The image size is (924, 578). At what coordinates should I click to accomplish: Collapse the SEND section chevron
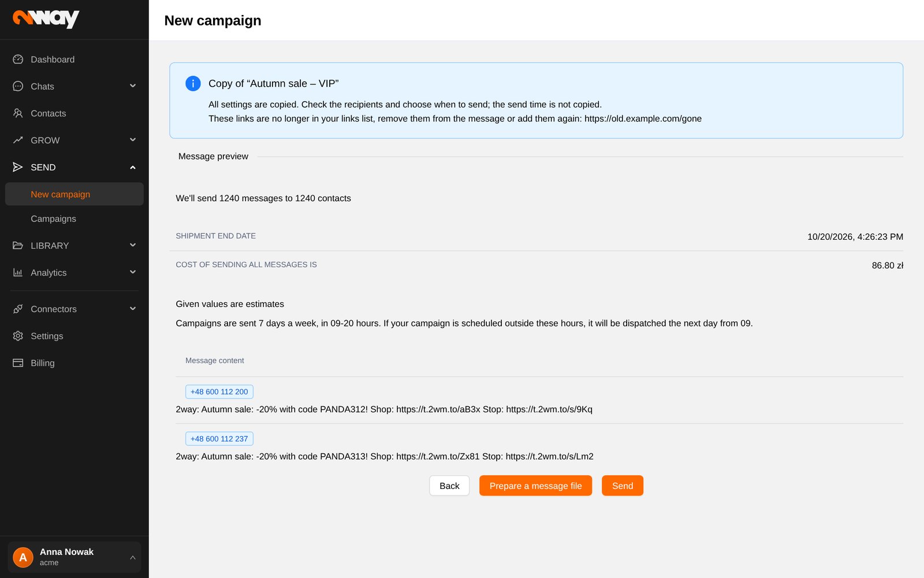[x=133, y=167]
